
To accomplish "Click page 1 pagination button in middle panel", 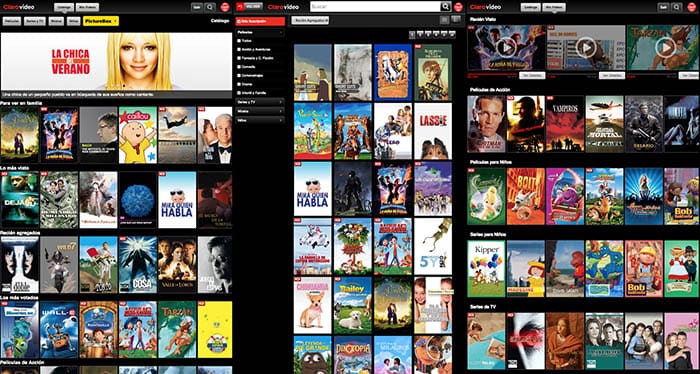I will (412, 35).
